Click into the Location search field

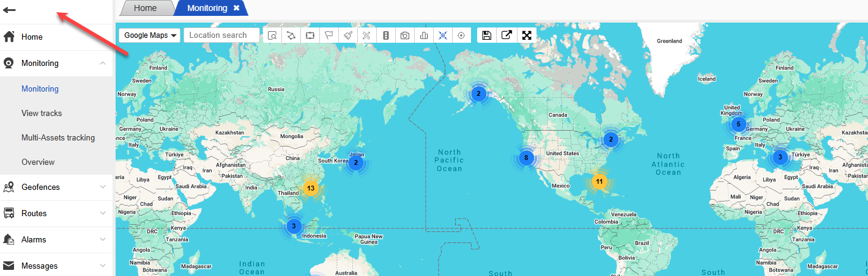pyautogui.click(x=221, y=35)
